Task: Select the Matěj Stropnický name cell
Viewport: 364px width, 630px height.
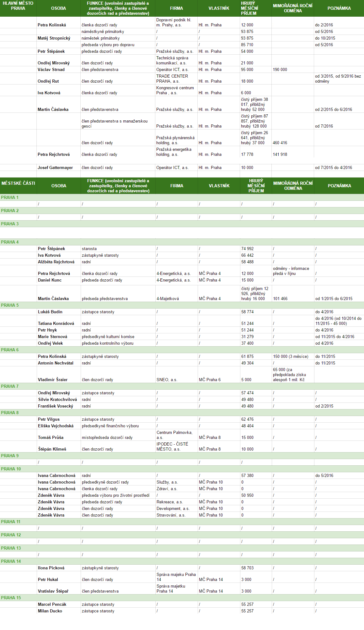Action: point(54,38)
